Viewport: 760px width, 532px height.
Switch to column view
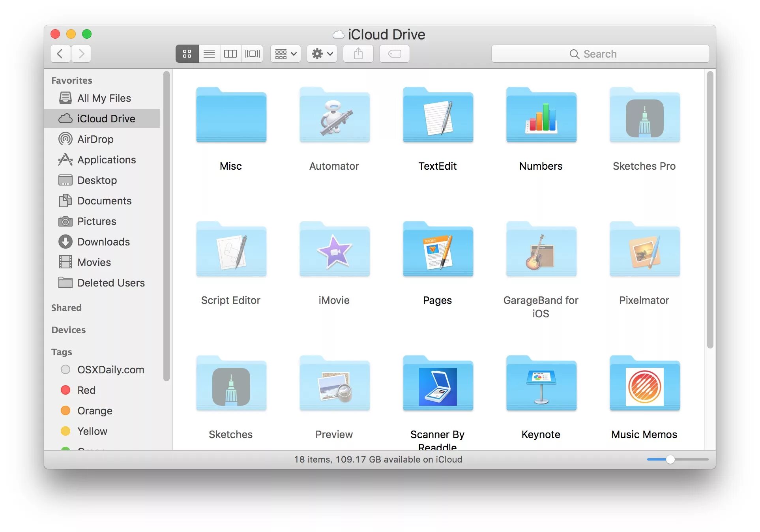(x=230, y=54)
